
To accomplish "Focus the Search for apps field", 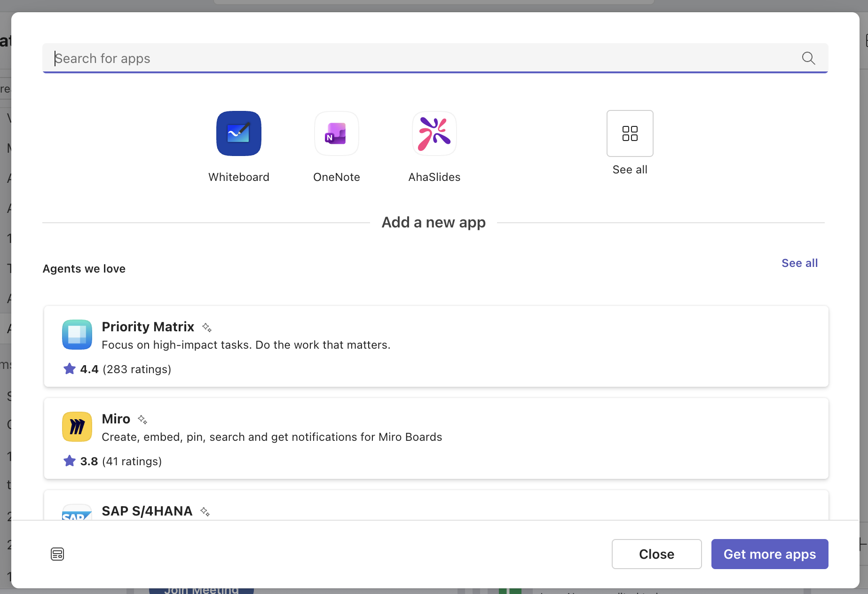I will tap(435, 58).
